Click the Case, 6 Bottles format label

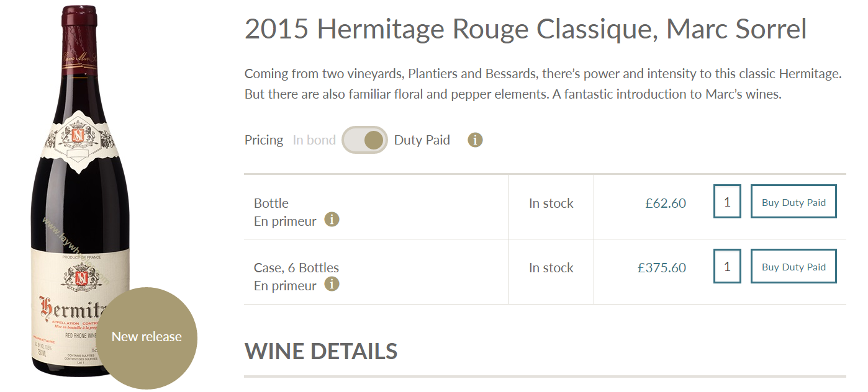pyautogui.click(x=296, y=268)
